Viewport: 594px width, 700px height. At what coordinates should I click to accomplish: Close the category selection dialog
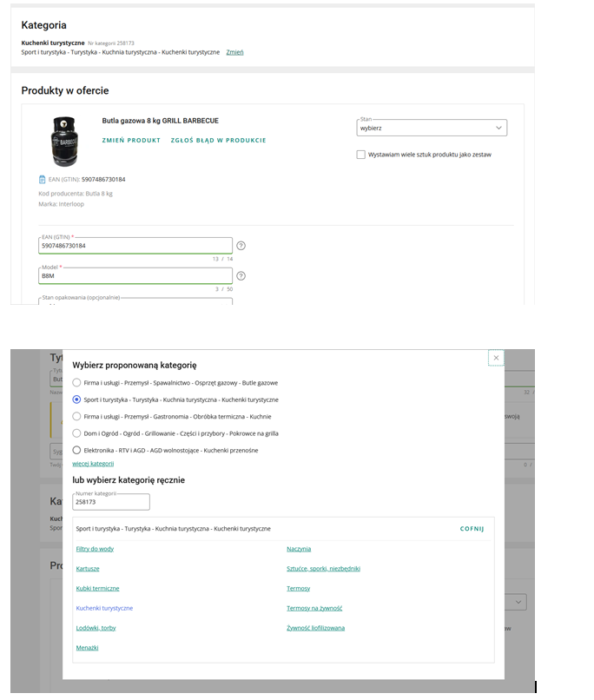(x=496, y=358)
